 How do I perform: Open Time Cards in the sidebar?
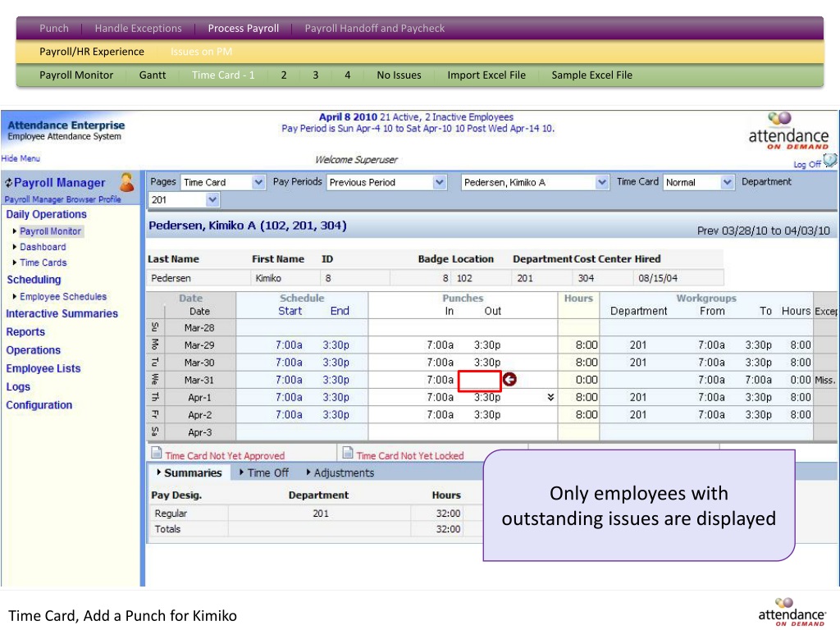coord(43,262)
